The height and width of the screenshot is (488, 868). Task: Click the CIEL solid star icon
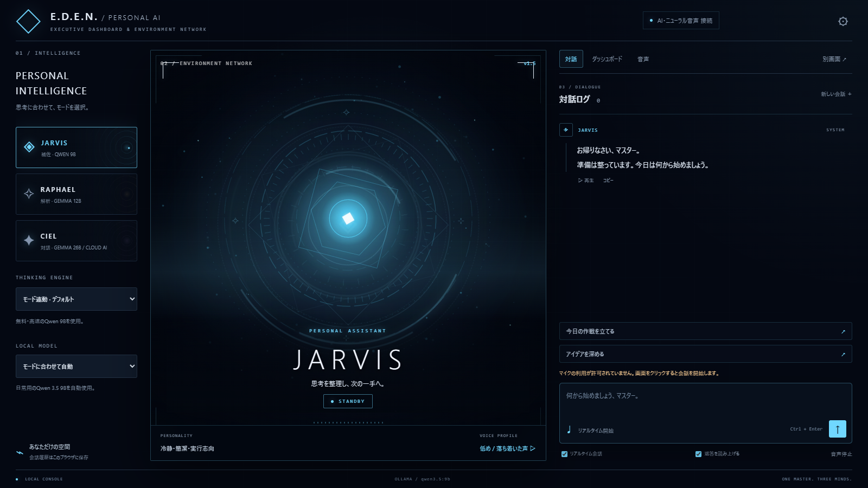tap(29, 240)
